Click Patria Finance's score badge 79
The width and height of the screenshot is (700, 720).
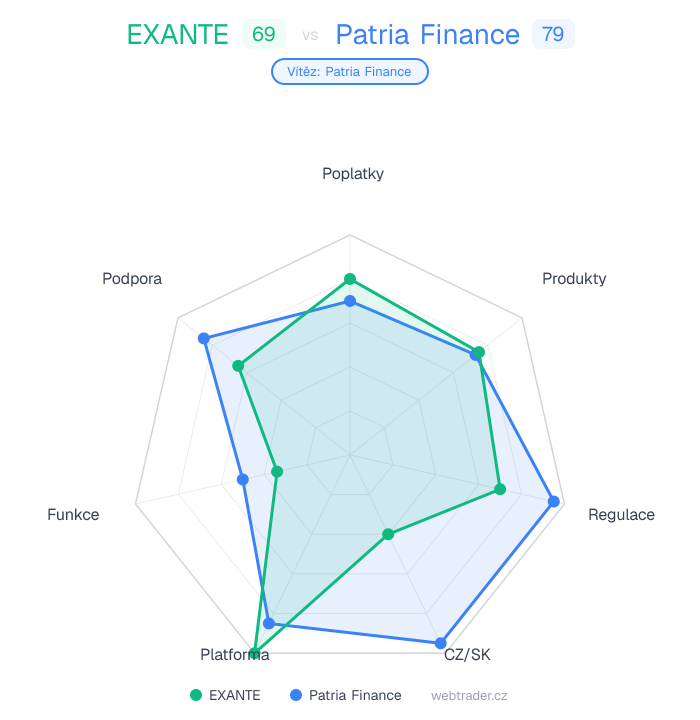tap(553, 35)
